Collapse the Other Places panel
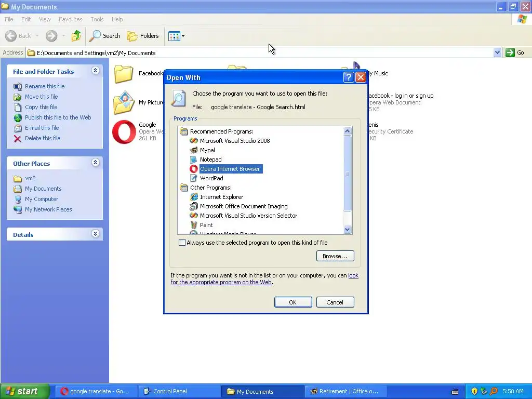 click(96, 163)
